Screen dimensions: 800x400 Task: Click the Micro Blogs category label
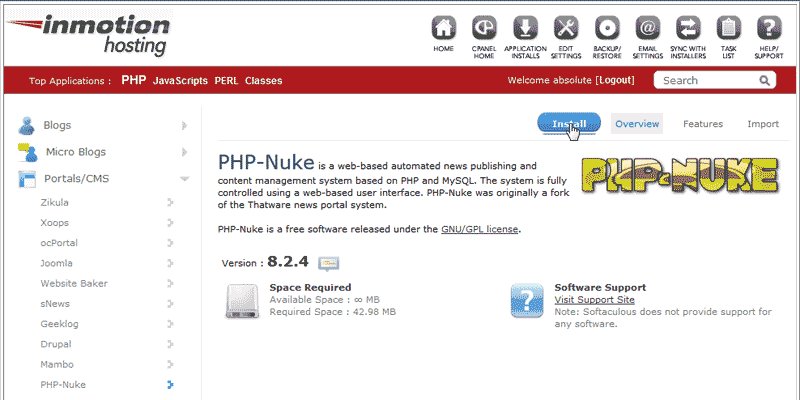coord(76,152)
